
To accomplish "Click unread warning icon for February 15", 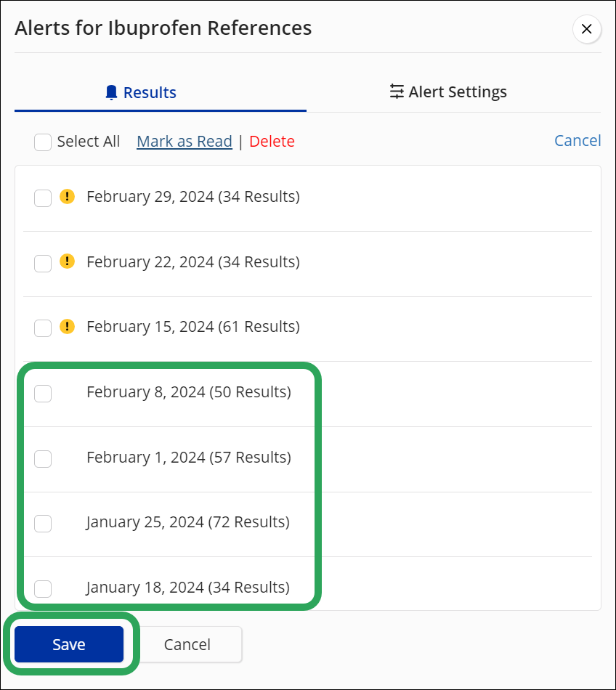I will click(68, 327).
